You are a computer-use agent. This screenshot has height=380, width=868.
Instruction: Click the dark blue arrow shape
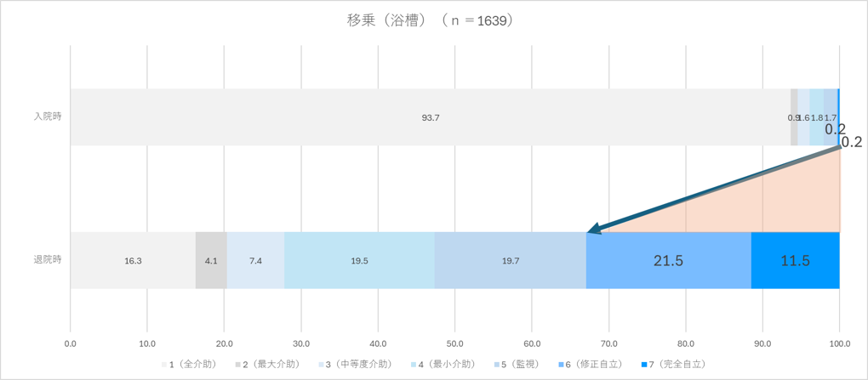tap(713, 190)
